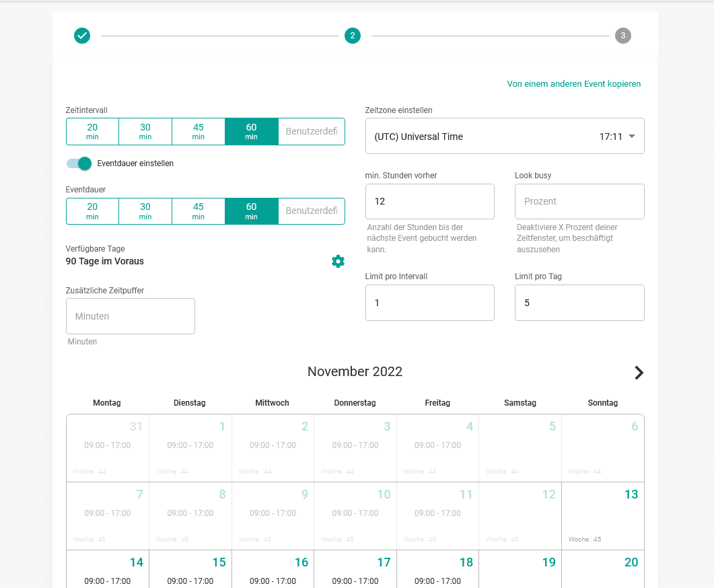The image size is (714, 588).
Task: Select 45 min Zeitintervall
Action: pos(198,132)
